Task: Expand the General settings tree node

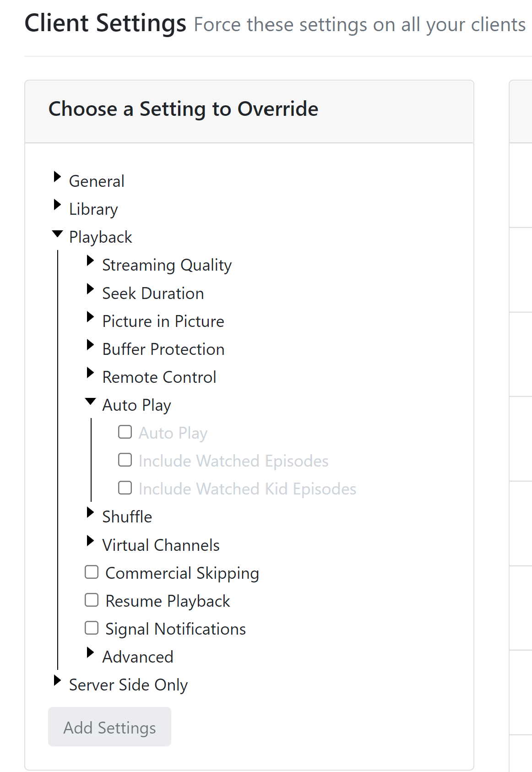Action: pyautogui.click(x=57, y=177)
